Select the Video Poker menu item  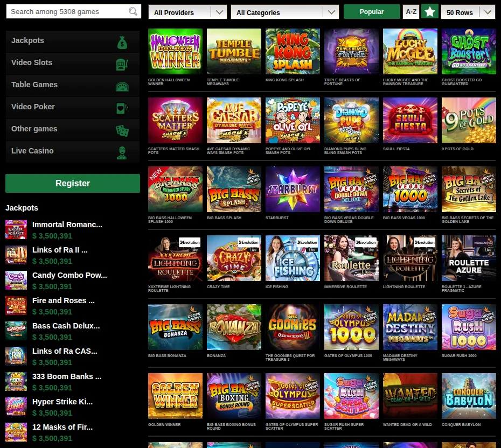point(73,108)
